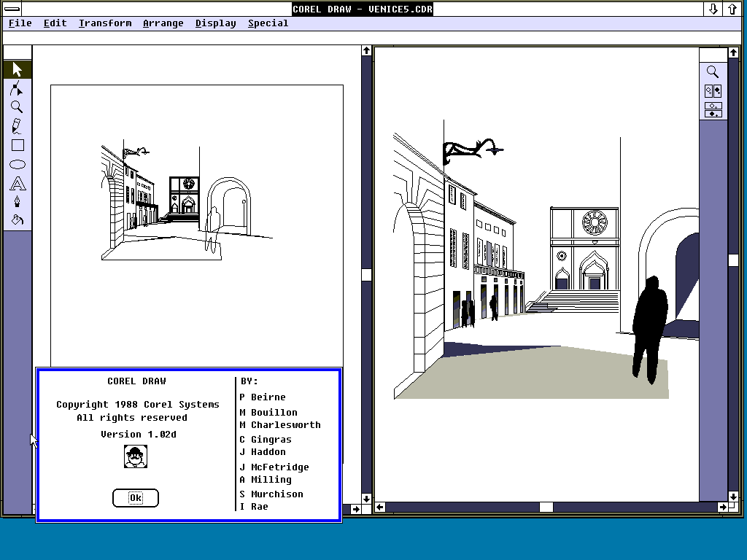This screenshot has height=560, width=747.
Task: Click the name 'A Milling' in credits
Action: [266, 480]
